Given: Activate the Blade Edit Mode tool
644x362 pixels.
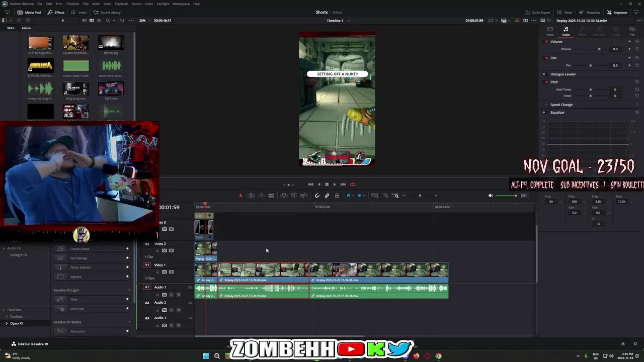Looking at the screenshot, I should click(271, 196).
